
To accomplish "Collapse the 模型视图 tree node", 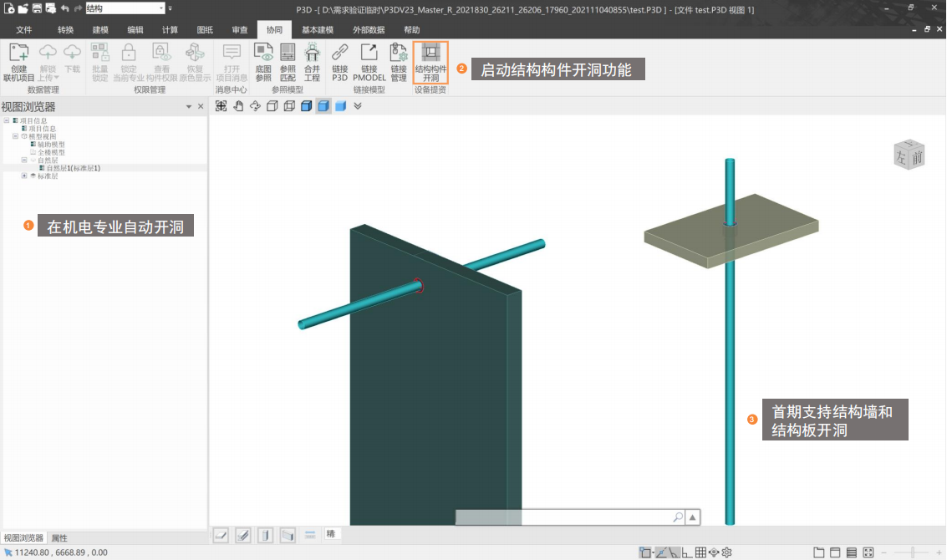I will click(15, 136).
